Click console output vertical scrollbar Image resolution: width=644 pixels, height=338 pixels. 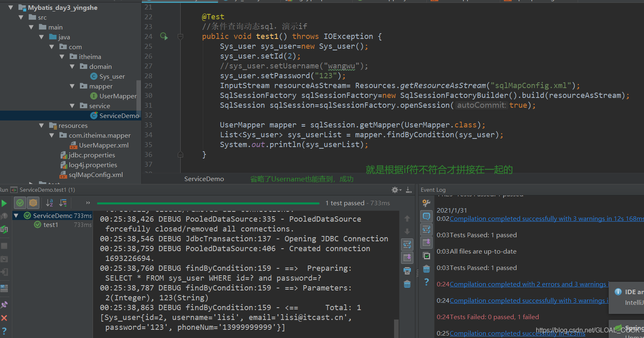tap(396, 329)
